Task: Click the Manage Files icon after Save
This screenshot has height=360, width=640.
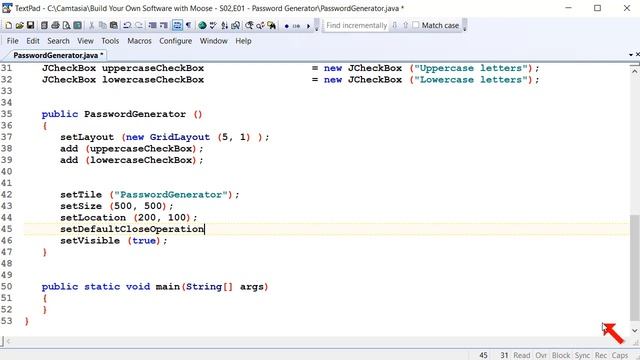Action: (44, 25)
